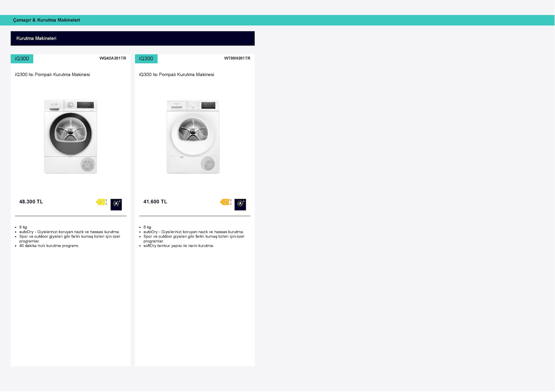This screenshot has height=392, width=555.
Task: Click the A+ icon on the WT00H201TR card
Action: pos(240,204)
